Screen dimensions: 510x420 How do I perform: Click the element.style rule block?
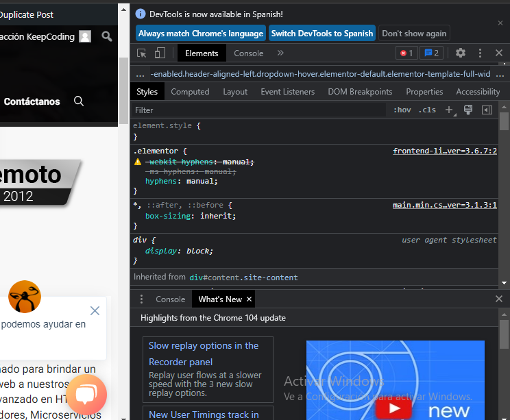[x=314, y=131]
